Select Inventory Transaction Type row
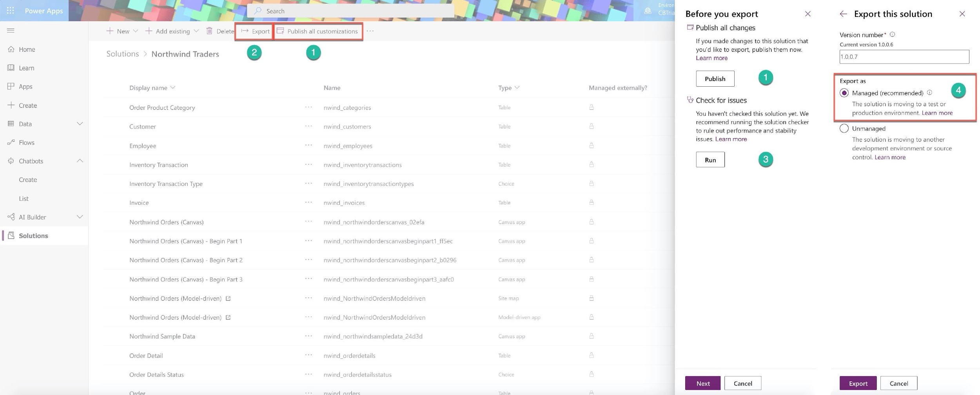This screenshot has width=980, height=395. [388, 184]
